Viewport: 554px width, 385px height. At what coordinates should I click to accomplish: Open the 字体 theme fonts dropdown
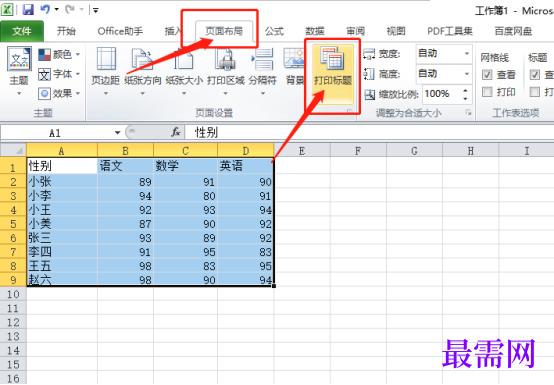tap(59, 74)
